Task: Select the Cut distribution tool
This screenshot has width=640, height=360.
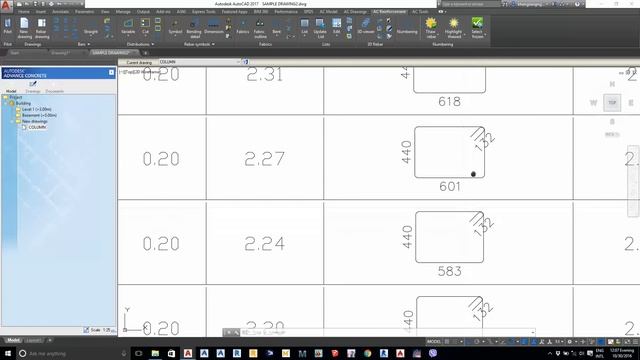Action: click(145, 26)
